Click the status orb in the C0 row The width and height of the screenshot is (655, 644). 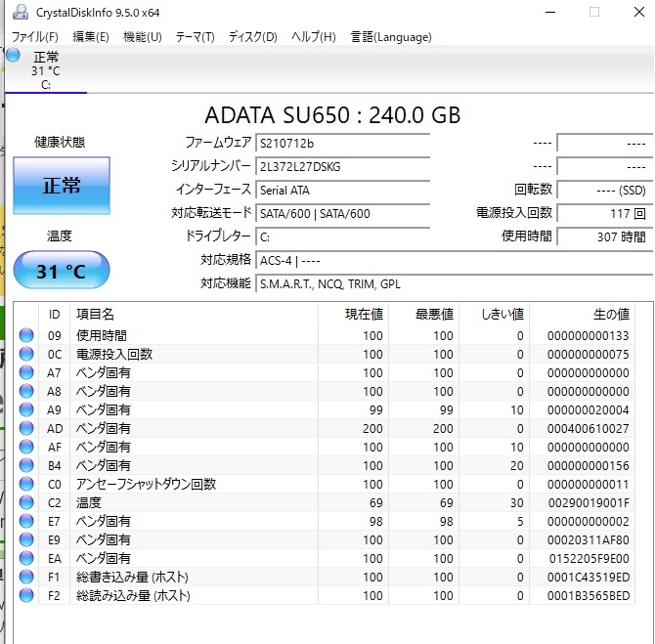(26, 484)
